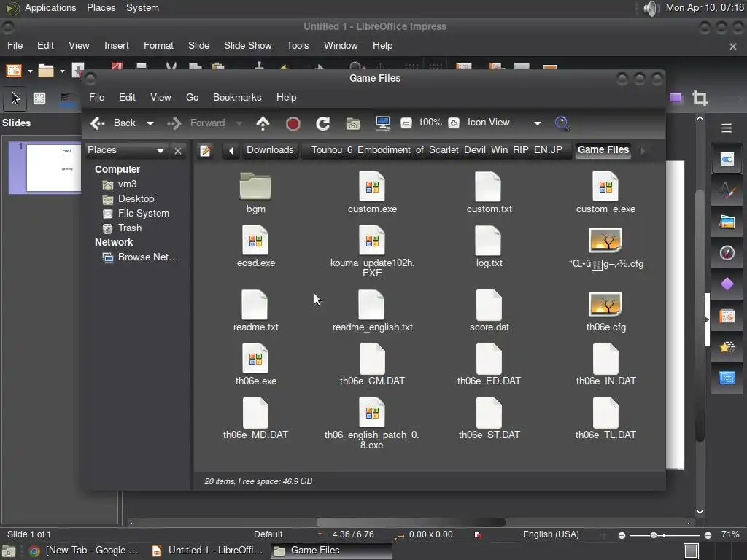
Task: Open Impress Tools menu
Action: [x=298, y=46]
